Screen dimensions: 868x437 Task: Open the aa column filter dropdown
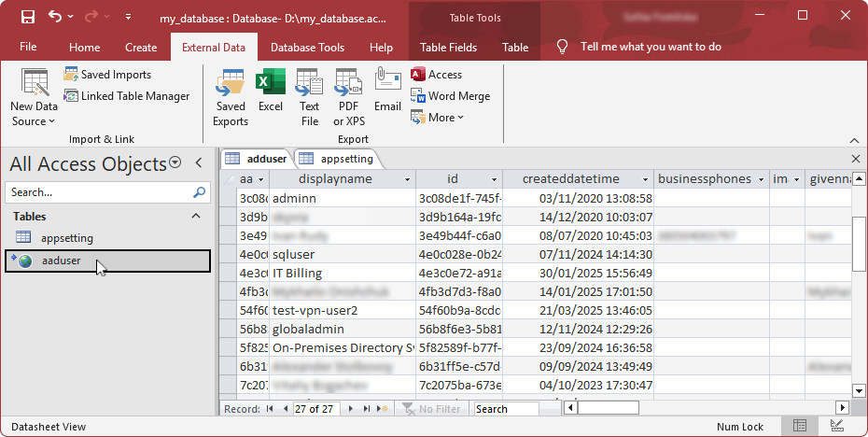point(260,179)
